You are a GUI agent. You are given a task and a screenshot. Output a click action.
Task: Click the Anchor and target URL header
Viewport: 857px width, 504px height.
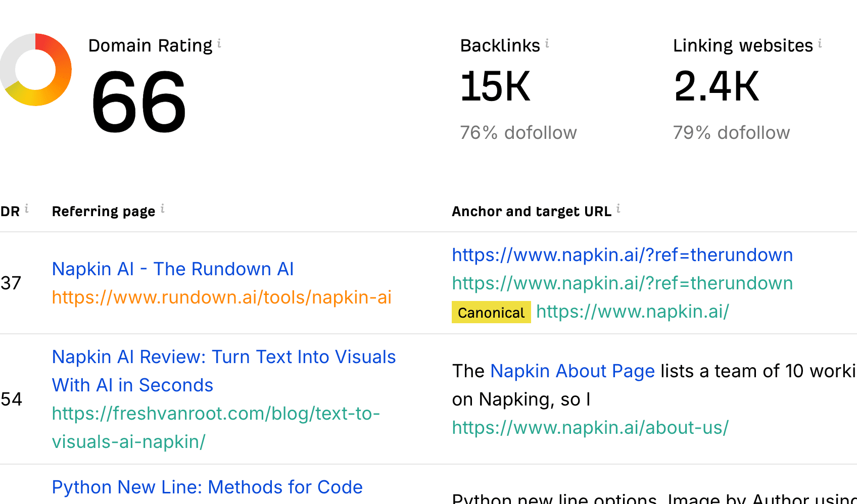click(532, 212)
